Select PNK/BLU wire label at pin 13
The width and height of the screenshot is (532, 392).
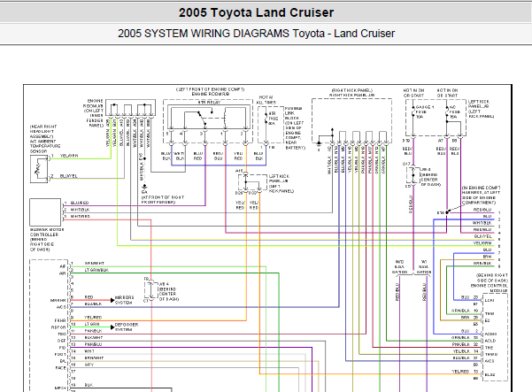(93, 344)
